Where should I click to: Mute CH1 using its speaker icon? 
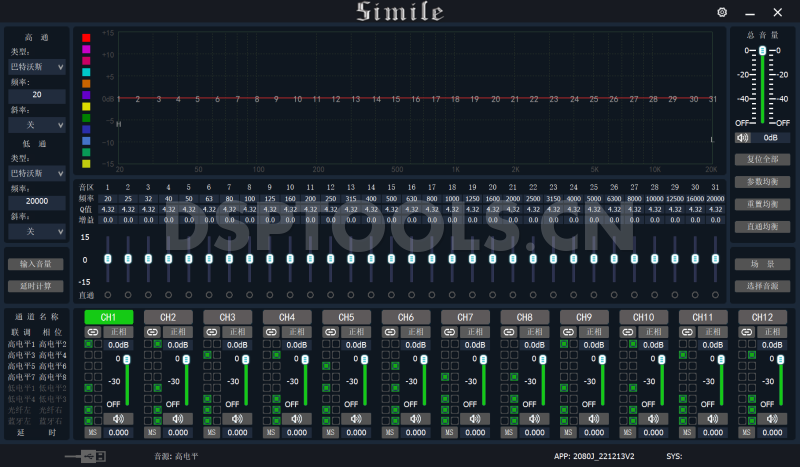(x=119, y=419)
